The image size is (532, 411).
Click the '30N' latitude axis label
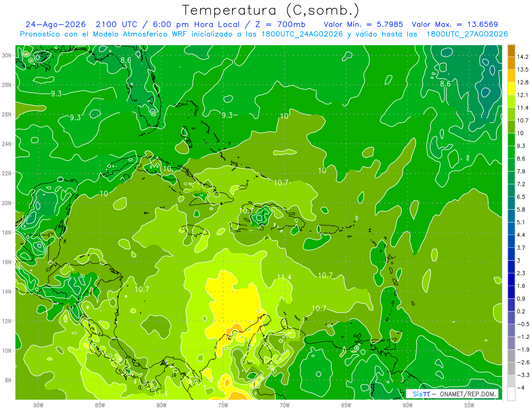(8, 55)
